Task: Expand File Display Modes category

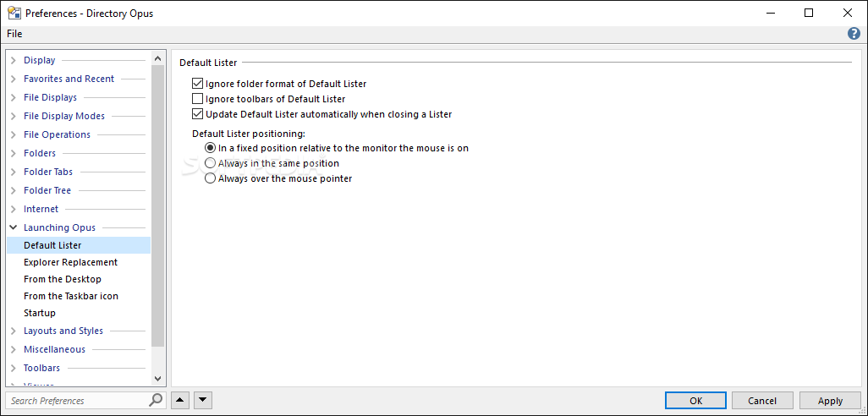Action: 14,116
